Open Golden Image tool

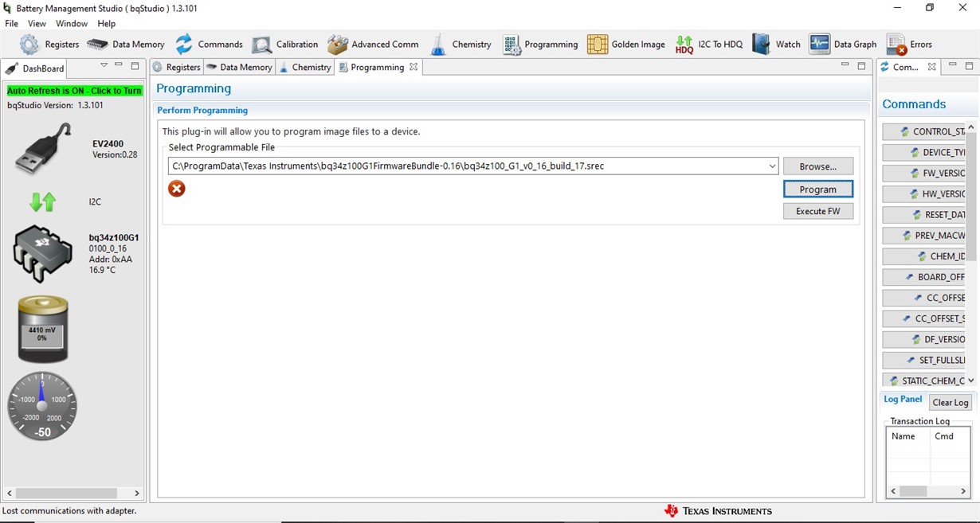pos(626,45)
